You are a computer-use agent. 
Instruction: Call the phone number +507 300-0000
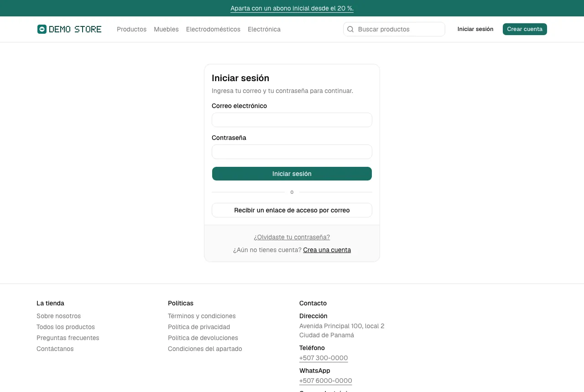[323, 358]
